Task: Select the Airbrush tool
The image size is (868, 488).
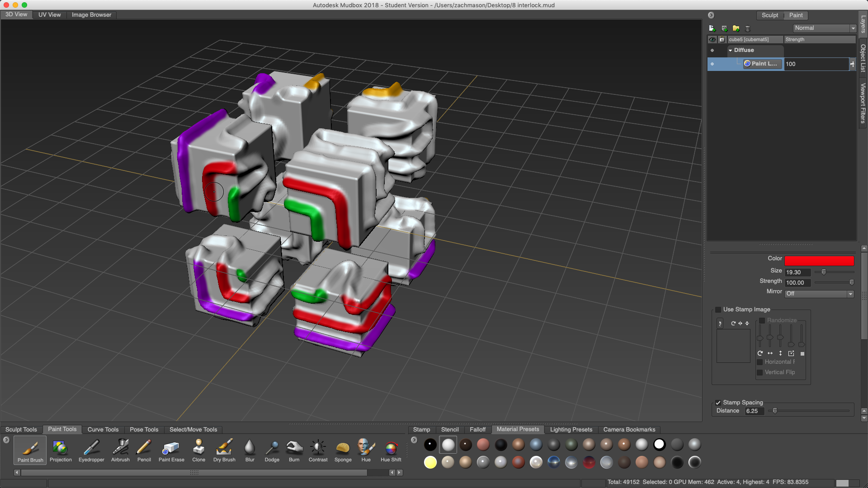Action: [120, 450]
